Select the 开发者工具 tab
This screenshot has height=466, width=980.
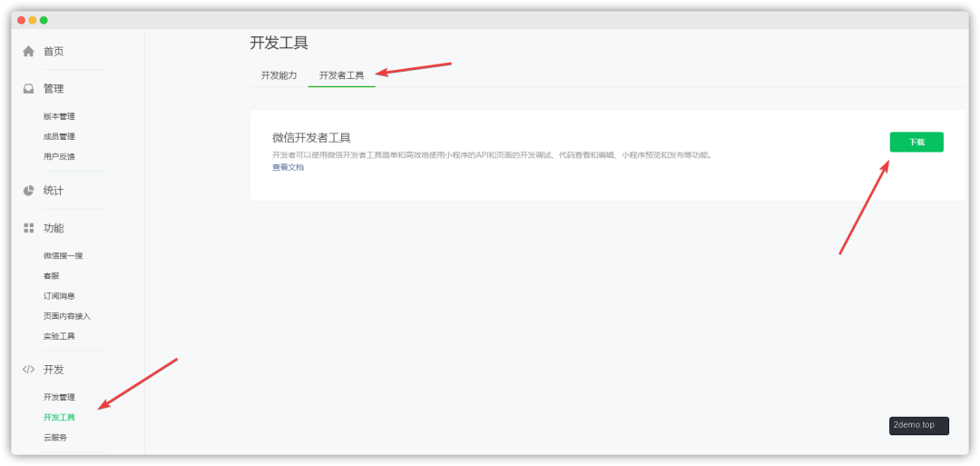(341, 75)
